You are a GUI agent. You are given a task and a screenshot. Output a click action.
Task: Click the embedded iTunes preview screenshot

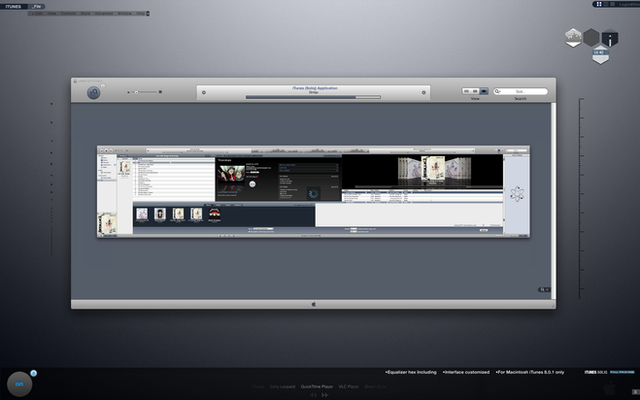tap(313, 191)
